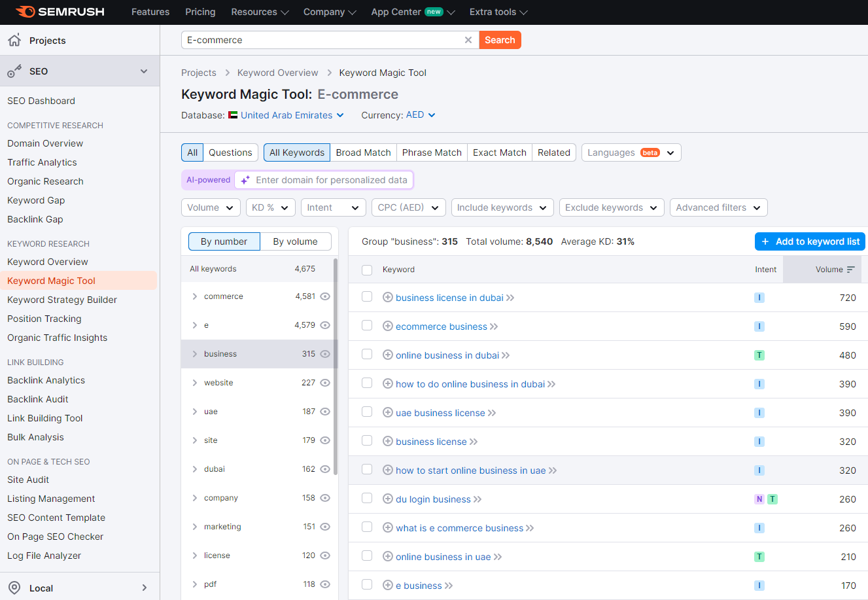Click double-arrow icon after business license in dubai

(x=510, y=298)
